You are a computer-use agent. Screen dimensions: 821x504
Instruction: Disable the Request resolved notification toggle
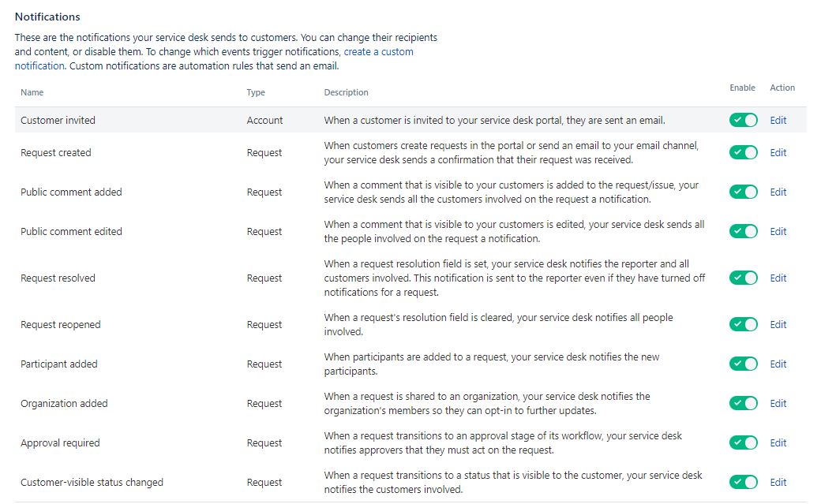pos(743,278)
